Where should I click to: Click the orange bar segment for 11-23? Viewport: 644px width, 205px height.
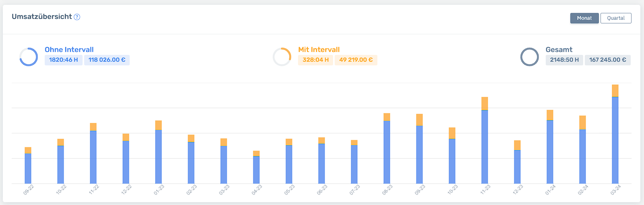coord(485,104)
